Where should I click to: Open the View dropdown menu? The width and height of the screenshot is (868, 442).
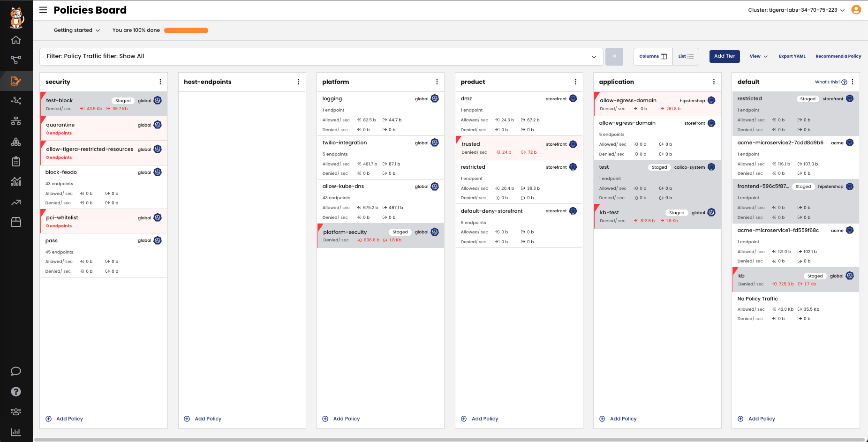point(758,56)
